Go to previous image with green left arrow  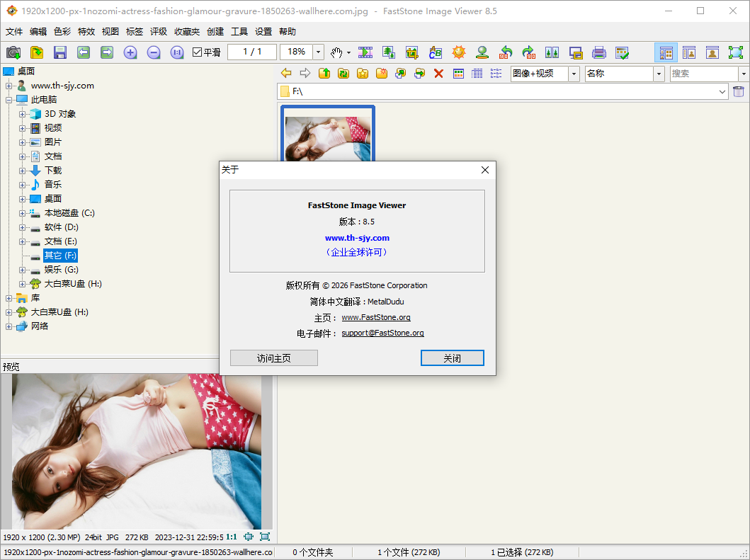coord(84,52)
